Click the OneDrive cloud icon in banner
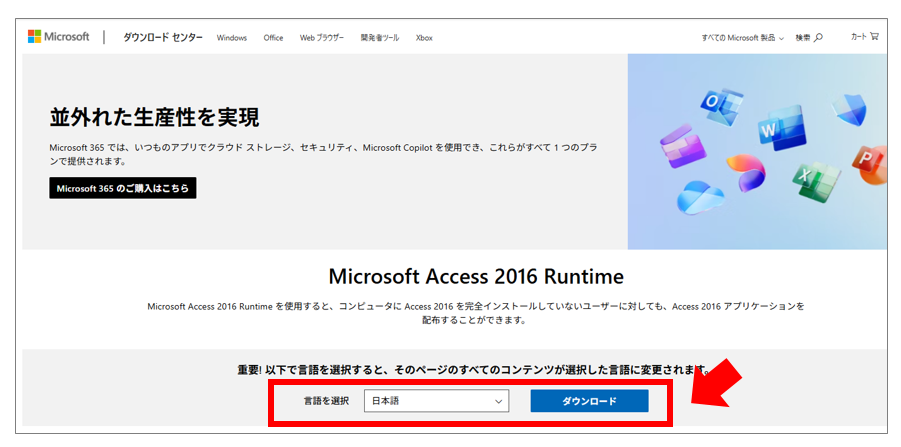The image size is (901, 447). [699, 196]
